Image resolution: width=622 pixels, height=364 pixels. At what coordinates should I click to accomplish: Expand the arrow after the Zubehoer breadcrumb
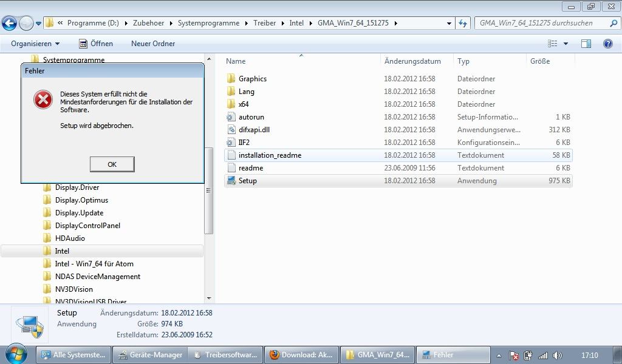pyautogui.click(x=171, y=24)
